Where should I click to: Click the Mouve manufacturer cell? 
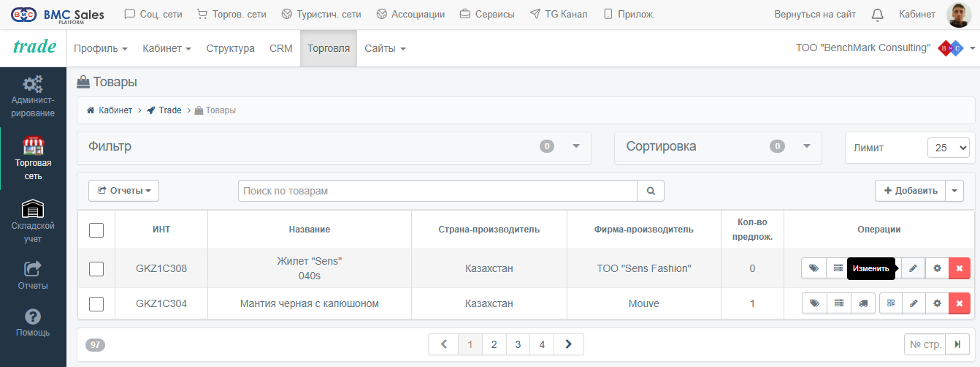tap(644, 303)
